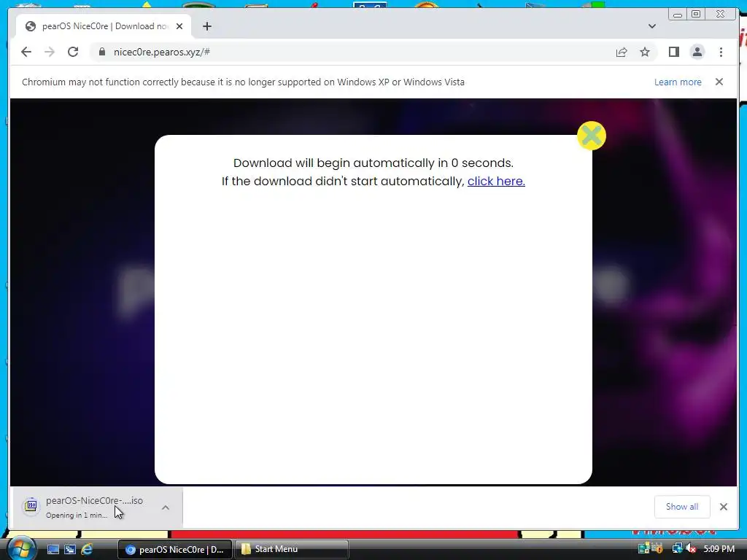Open the network tray icon
747x560 pixels.
[x=677, y=548]
